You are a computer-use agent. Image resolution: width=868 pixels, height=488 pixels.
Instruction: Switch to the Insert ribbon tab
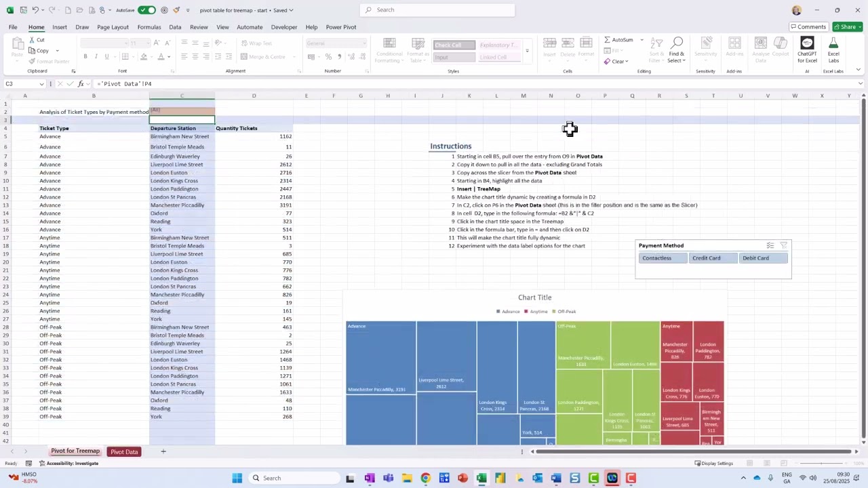coord(60,27)
